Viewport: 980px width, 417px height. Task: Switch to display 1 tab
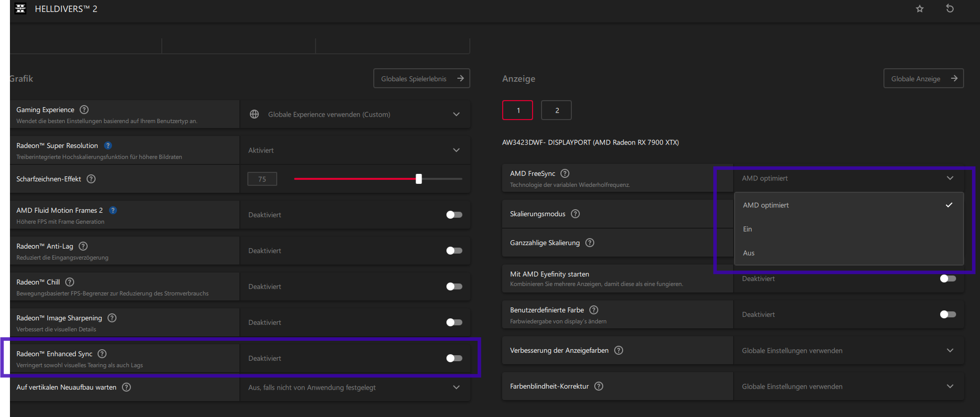[x=518, y=110]
